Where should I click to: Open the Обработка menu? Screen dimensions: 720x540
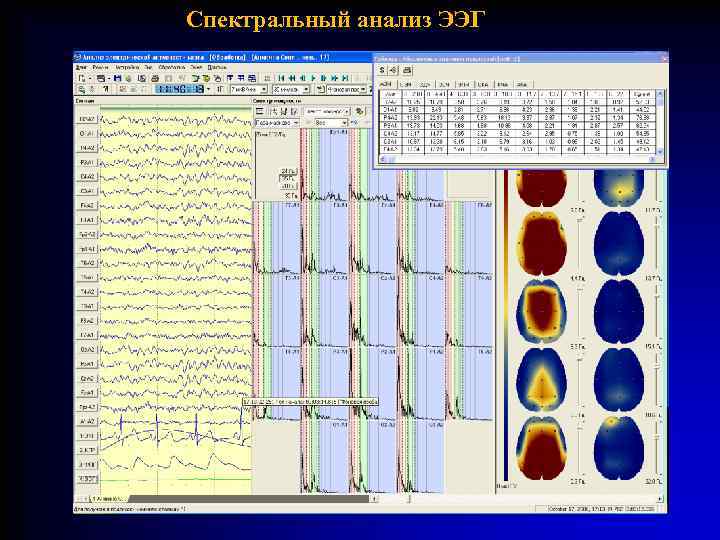point(172,68)
